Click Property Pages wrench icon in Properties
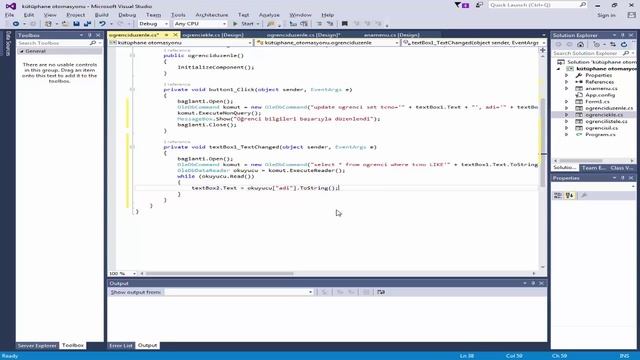The height and width of the screenshot is (360, 640). pyautogui.click(x=584, y=196)
